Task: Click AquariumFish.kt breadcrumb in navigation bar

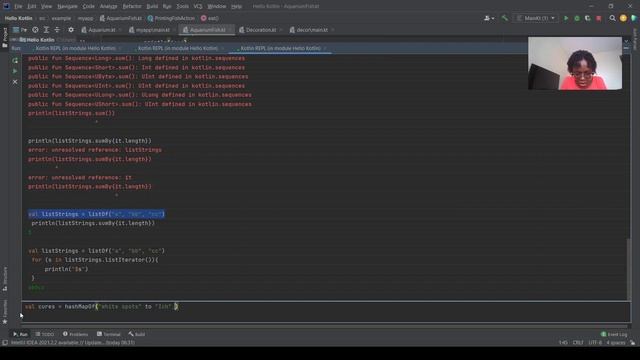Action: coord(121,18)
